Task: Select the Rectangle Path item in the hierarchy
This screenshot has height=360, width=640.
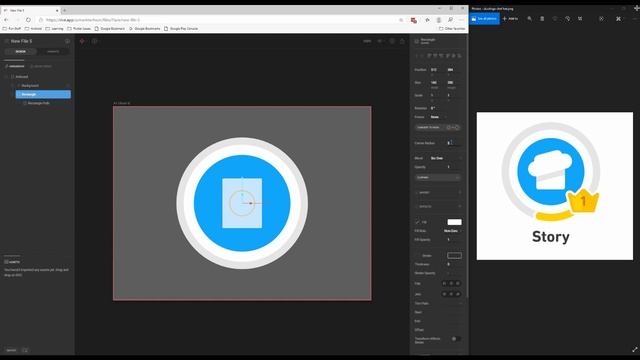Action: (39, 103)
